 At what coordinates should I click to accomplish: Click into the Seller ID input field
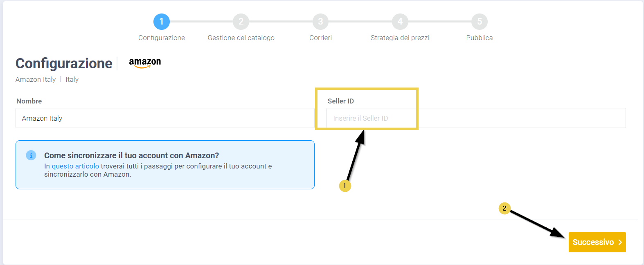coord(476,118)
